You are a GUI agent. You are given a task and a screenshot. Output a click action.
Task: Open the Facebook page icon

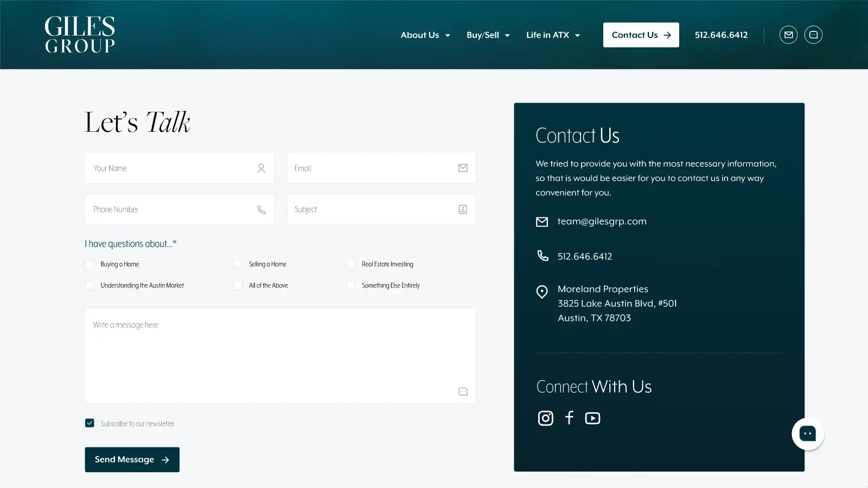pyautogui.click(x=569, y=418)
